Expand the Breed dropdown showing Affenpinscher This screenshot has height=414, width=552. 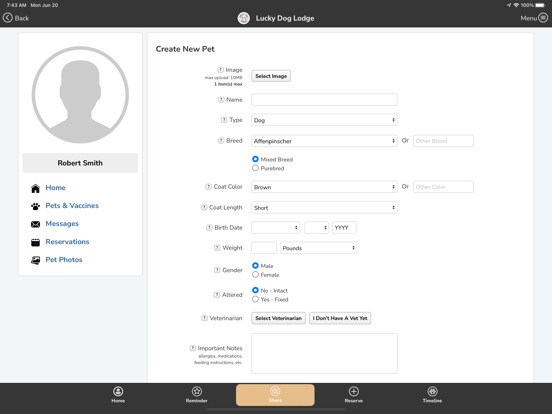(x=324, y=141)
